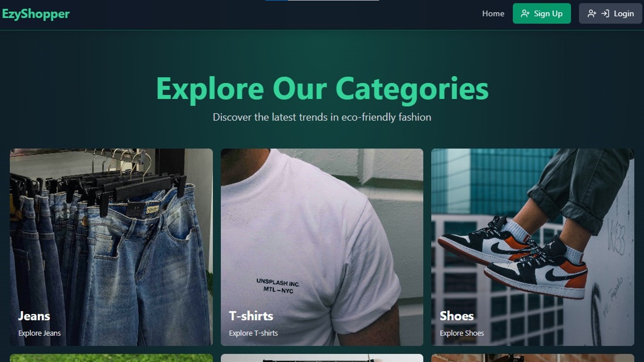The width and height of the screenshot is (644, 362).
Task: Select the Explore Jeans link
Action: pyautogui.click(x=40, y=333)
